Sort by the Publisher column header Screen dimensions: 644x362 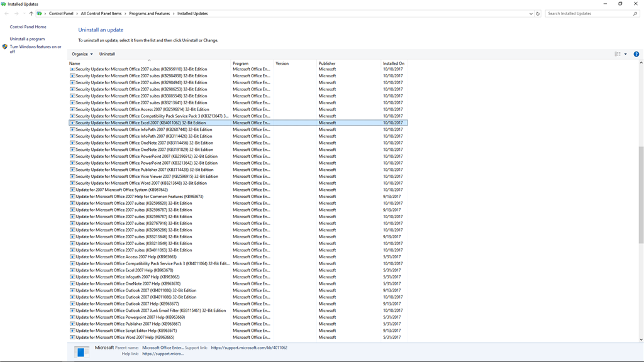(348, 63)
